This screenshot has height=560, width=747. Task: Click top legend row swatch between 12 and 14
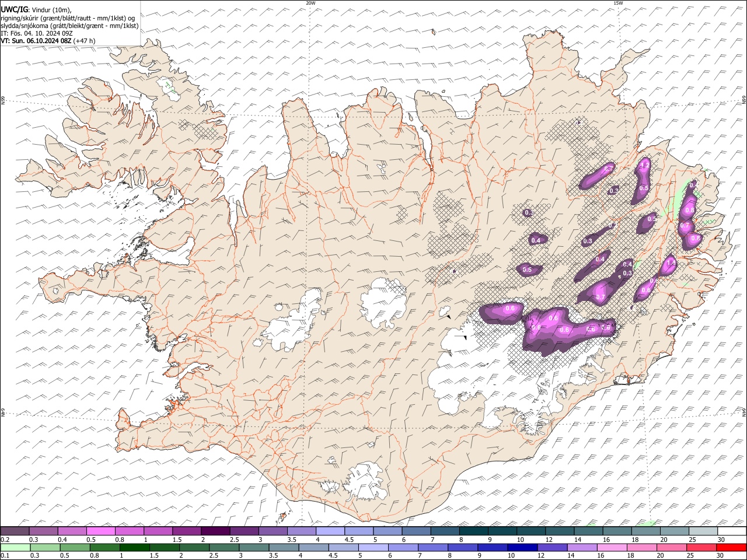tap(559, 531)
